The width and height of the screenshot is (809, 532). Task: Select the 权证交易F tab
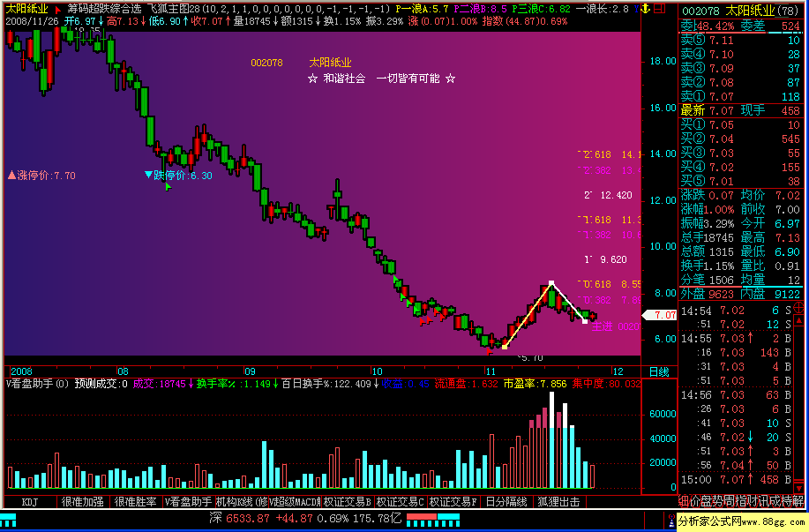coord(453,501)
